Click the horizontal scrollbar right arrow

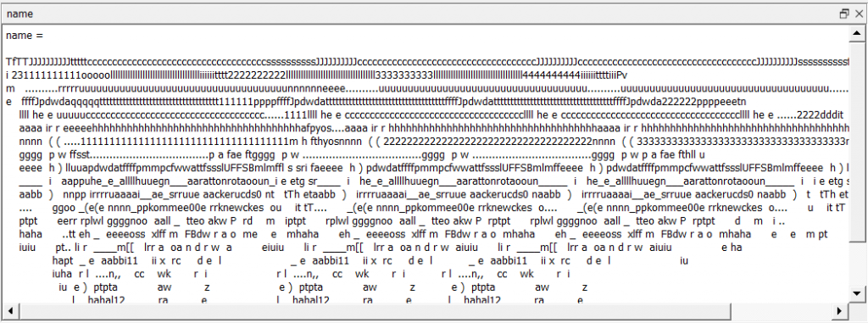841,310
